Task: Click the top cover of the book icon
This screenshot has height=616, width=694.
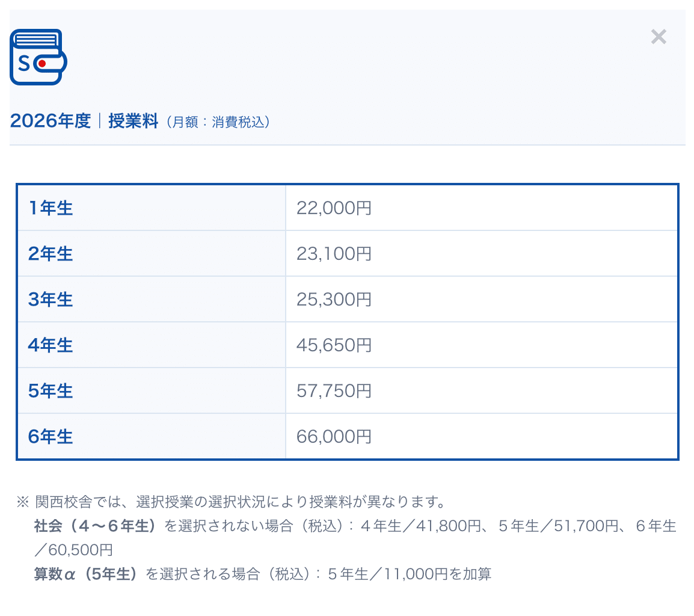Action: pos(35,31)
